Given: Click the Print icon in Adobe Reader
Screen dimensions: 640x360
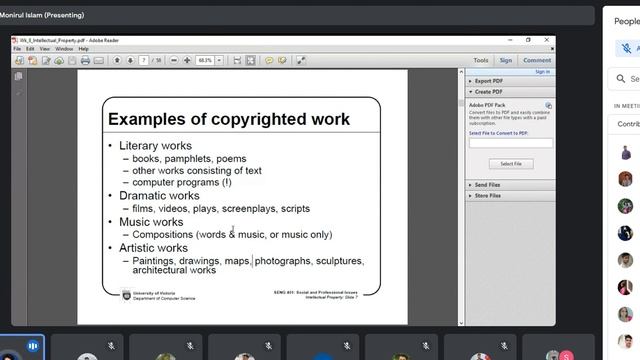Looking at the screenshot, I should click(x=85, y=60).
